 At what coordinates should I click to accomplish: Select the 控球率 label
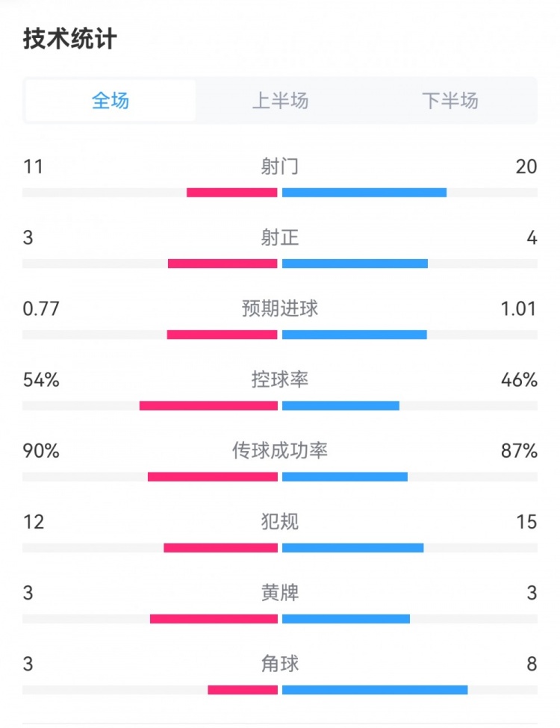click(280, 380)
